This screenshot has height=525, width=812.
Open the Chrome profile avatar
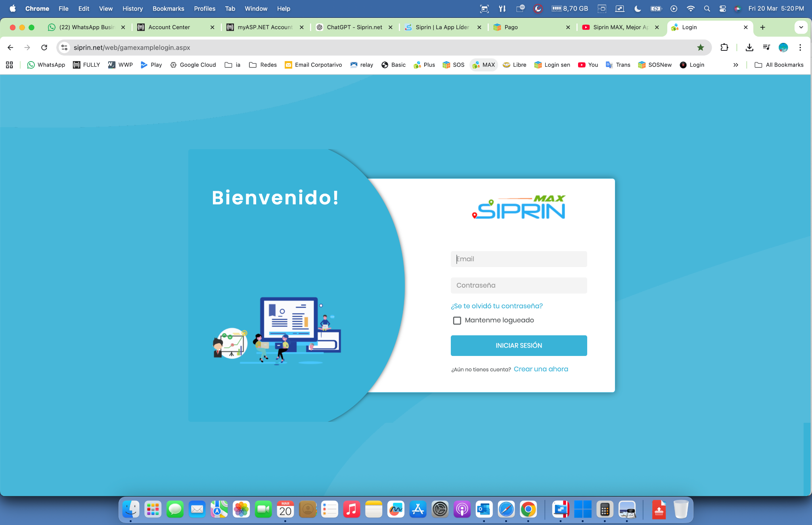click(783, 48)
